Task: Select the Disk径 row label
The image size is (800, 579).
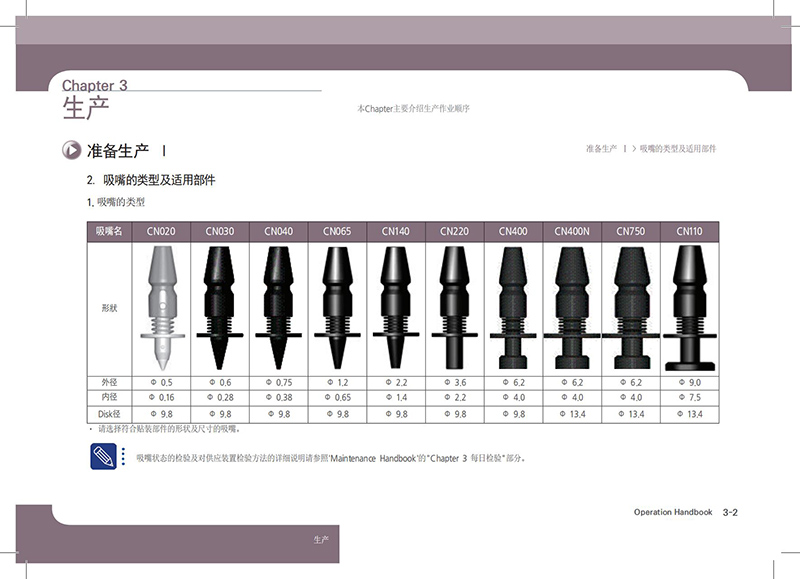Action: pos(109,413)
